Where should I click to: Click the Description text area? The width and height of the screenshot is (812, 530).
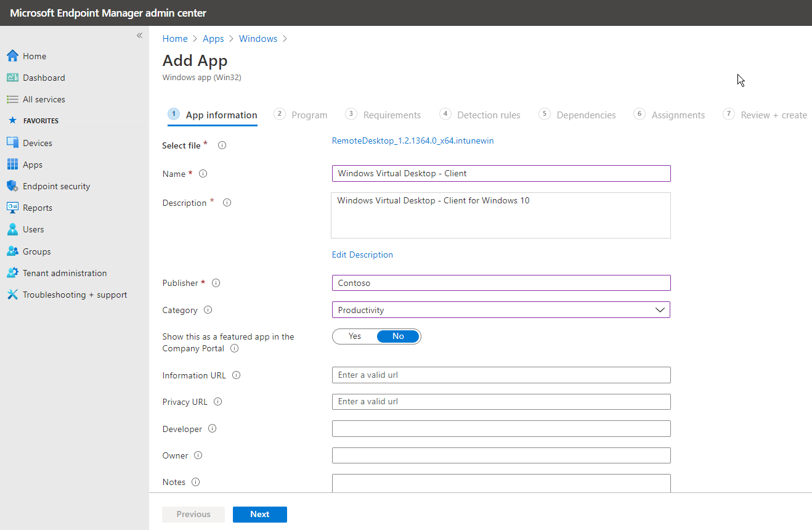pos(501,215)
